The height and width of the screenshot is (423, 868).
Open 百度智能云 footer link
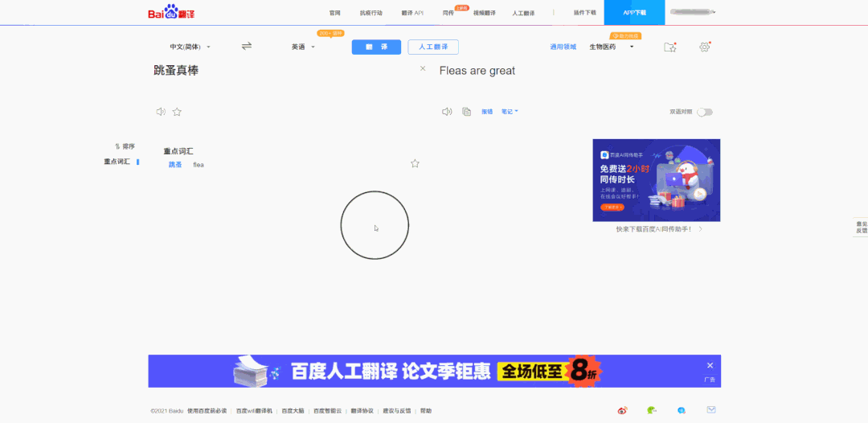[x=328, y=411]
